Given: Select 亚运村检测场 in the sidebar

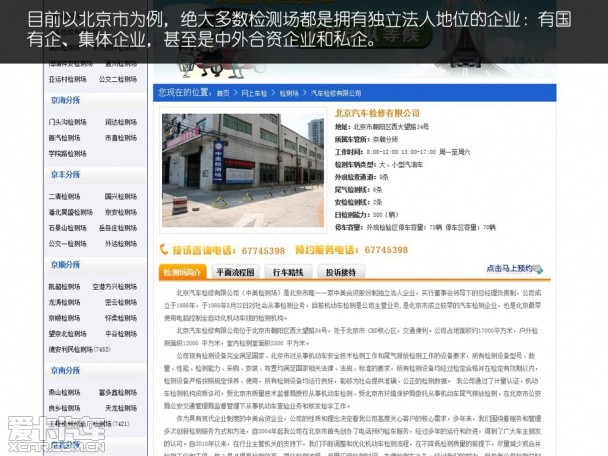Looking at the screenshot, I should (x=67, y=79).
